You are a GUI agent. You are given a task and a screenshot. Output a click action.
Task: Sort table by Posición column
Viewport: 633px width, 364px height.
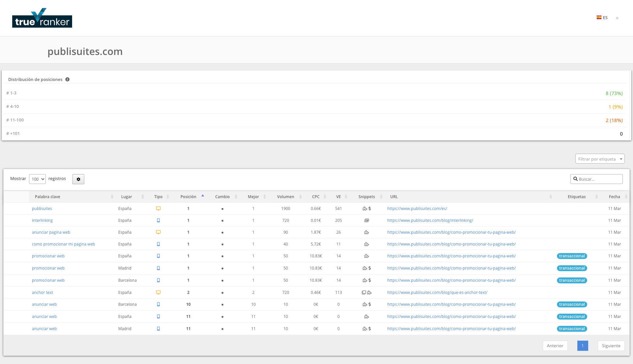(x=188, y=197)
